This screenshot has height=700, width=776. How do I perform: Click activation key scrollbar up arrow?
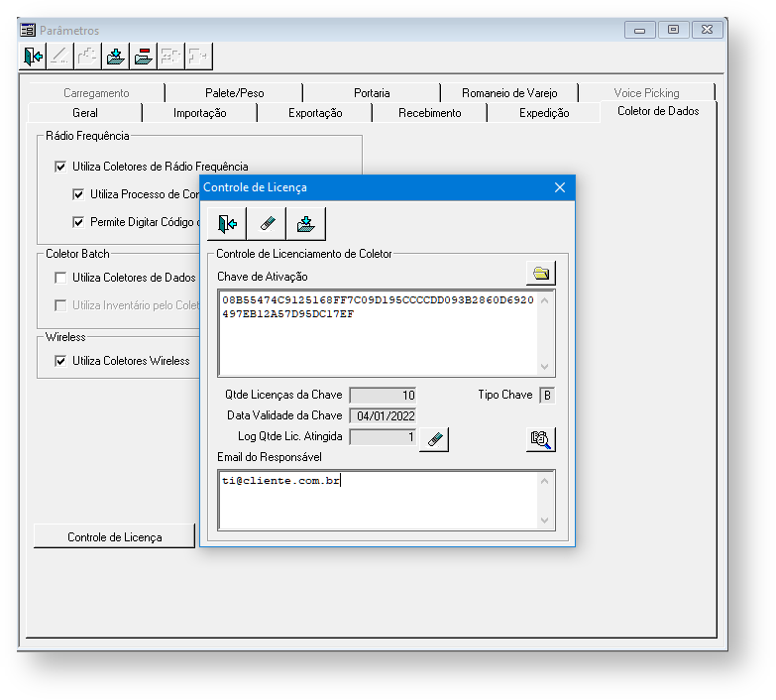(545, 300)
